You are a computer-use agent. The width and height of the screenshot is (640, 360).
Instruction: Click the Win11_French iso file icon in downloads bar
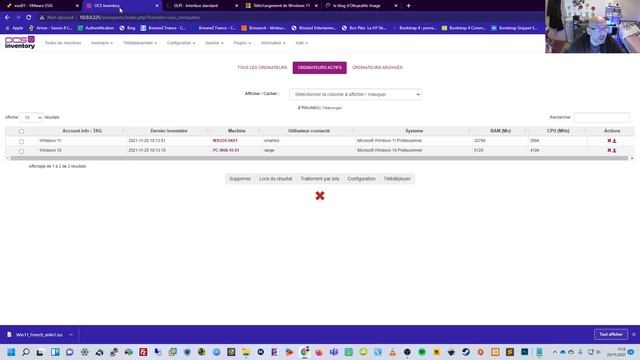click(9, 334)
